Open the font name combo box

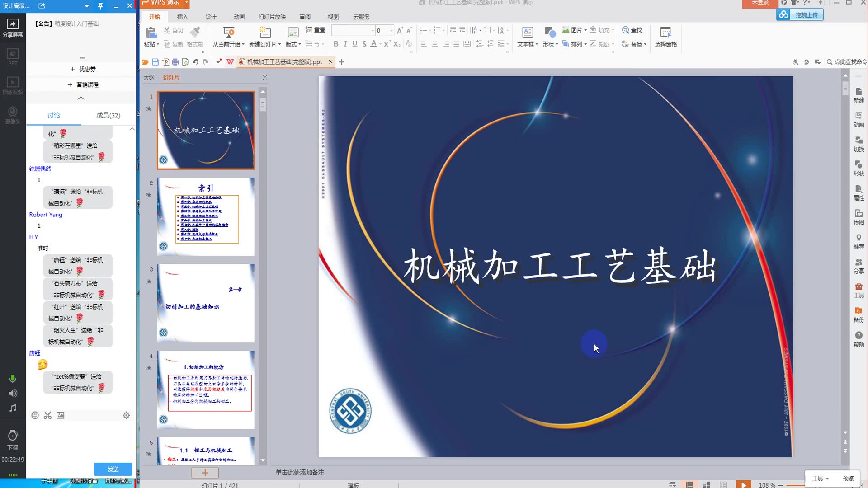pyautogui.click(x=354, y=30)
